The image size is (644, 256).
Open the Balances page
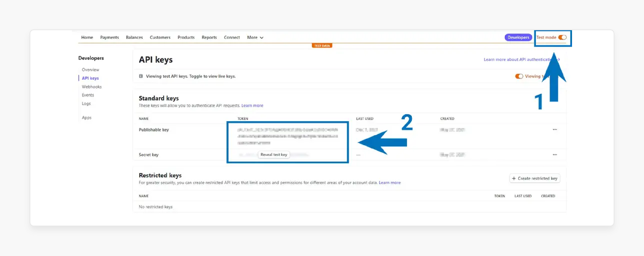pos(134,37)
